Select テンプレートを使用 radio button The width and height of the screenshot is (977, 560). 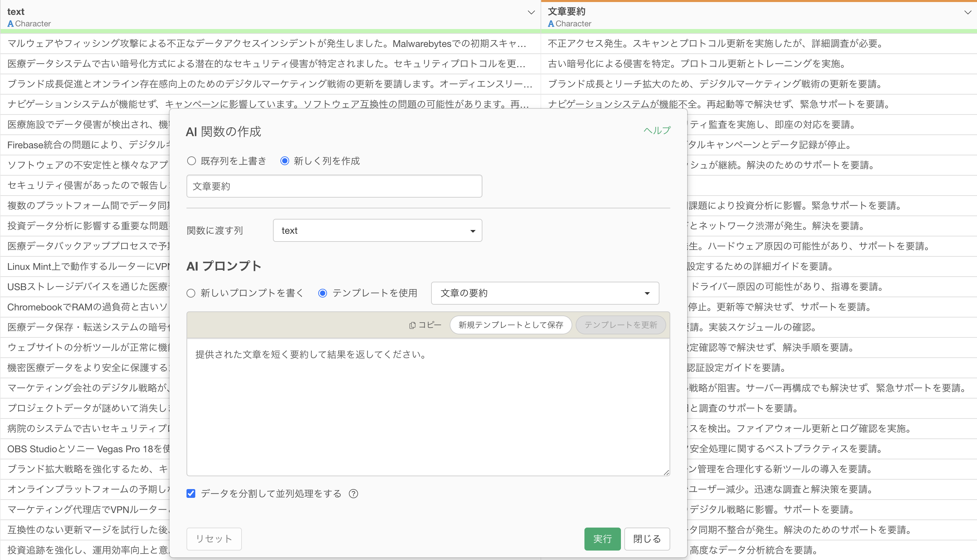[323, 293]
